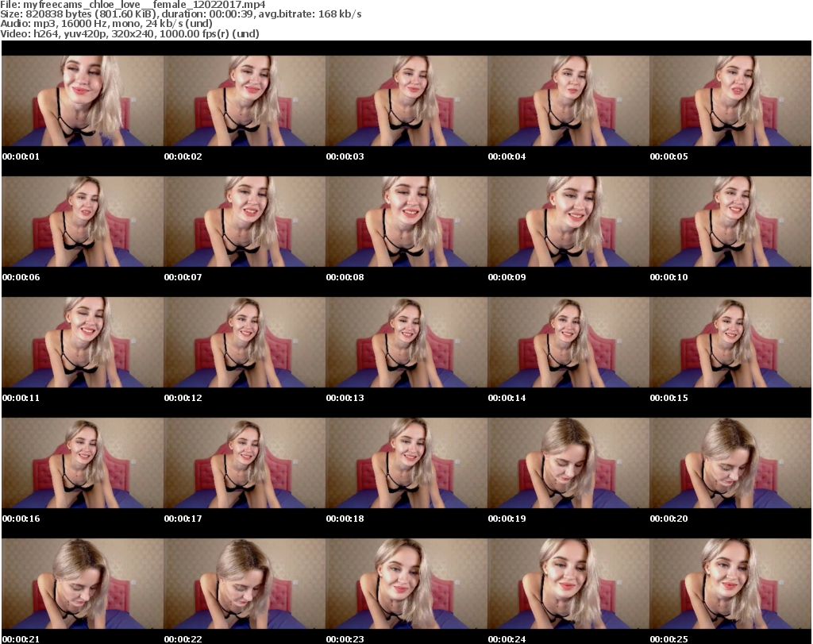813x644 pixels.
Task: Select the frame thumbnail for 00:00:23
Action: coord(406,584)
